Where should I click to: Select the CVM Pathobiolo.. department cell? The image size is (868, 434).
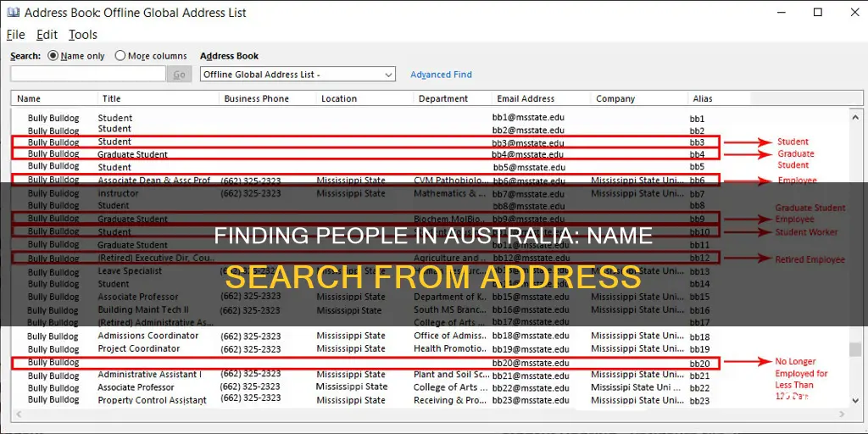tap(451, 181)
